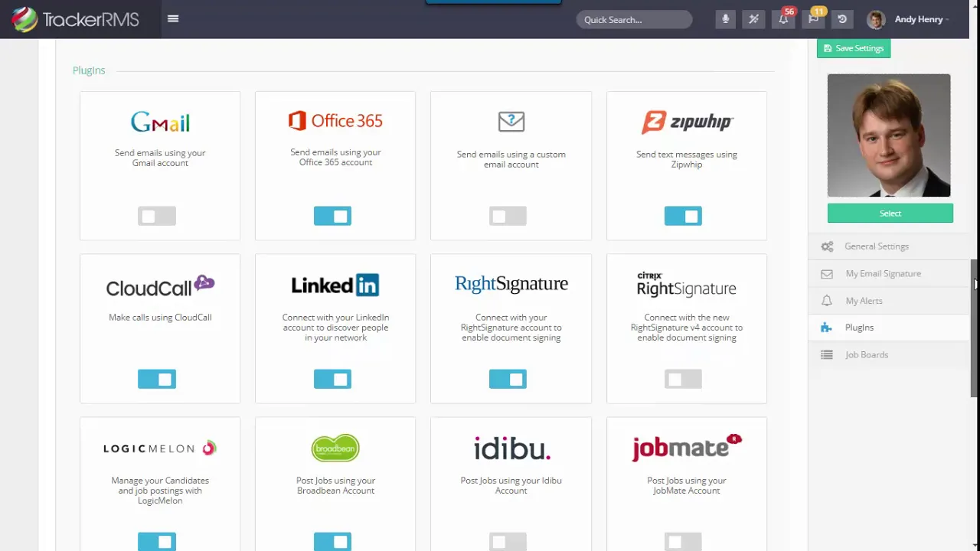The width and height of the screenshot is (980, 551).
Task: Click the Broadbean plugin logo
Action: coord(335,448)
